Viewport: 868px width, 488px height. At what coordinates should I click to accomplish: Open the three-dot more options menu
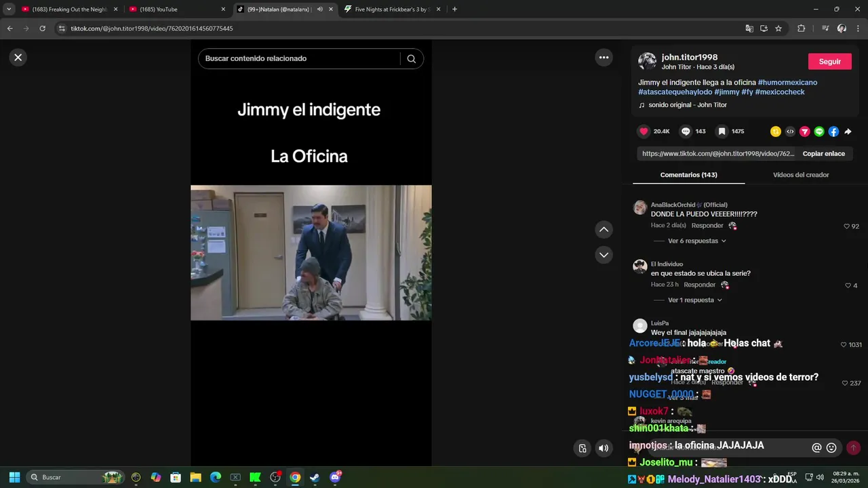[x=604, y=58]
